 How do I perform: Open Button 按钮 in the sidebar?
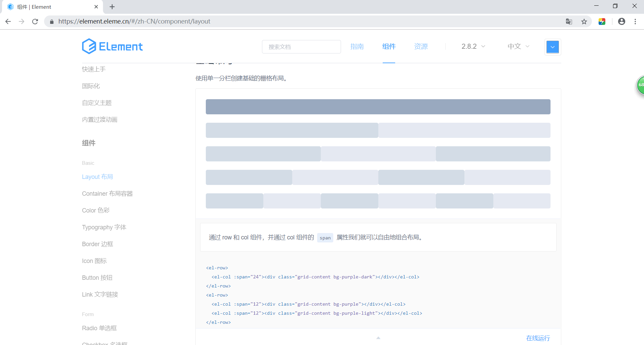pyautogui.click(x=97, y=278)
